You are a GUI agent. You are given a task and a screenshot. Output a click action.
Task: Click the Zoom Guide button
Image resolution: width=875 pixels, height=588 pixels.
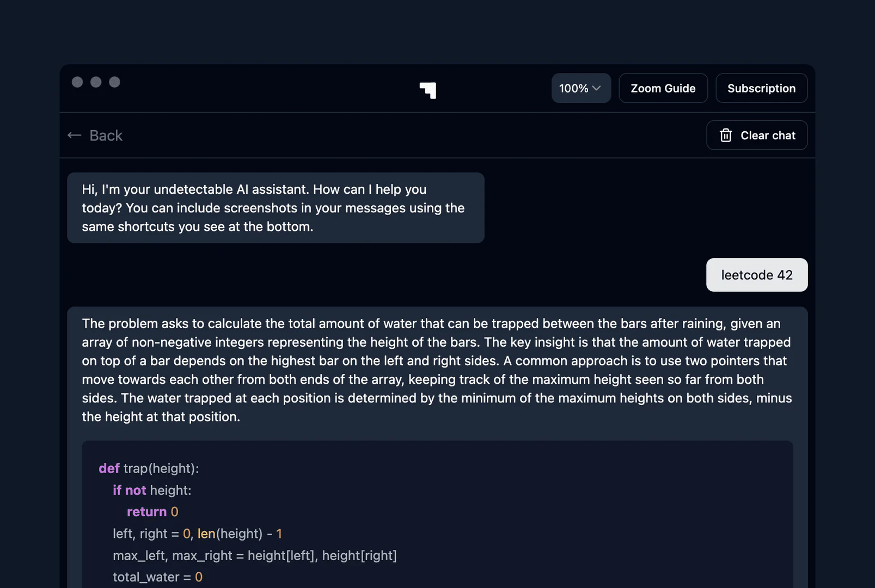[663, 88]
